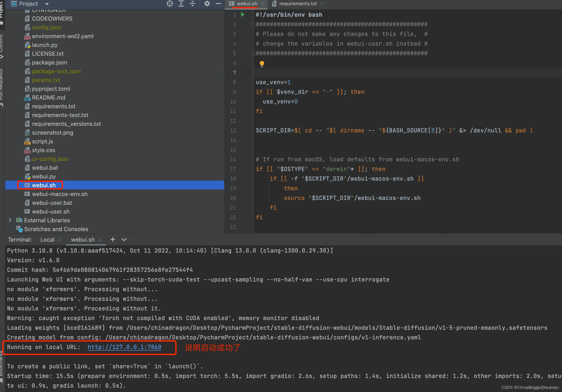Switch to the requirements.txt editor tab
Image resolution: width=562 pixels, height=392 pixels.
click(x=298, y=4)
